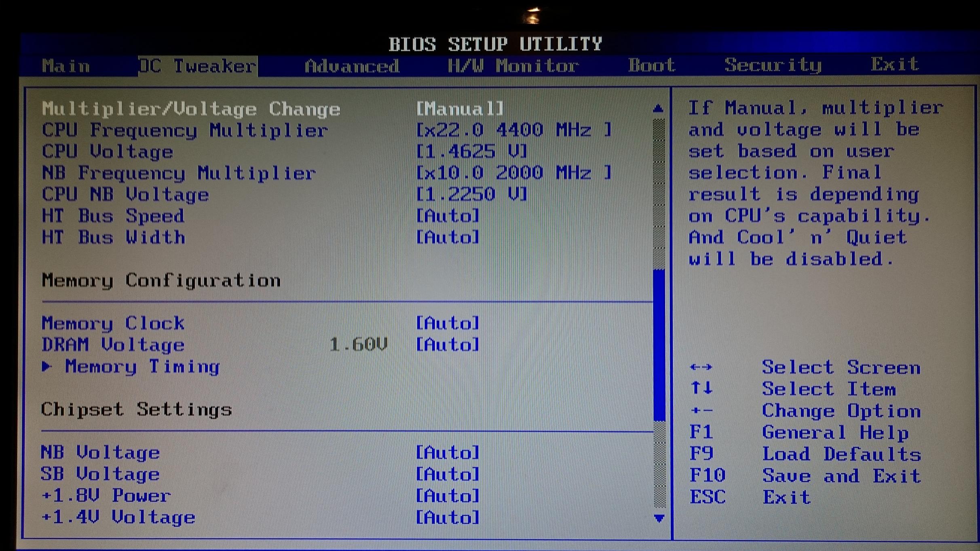
Task: Select the CPU Voltage 1.4625 V value
Action: coord(471,151)
